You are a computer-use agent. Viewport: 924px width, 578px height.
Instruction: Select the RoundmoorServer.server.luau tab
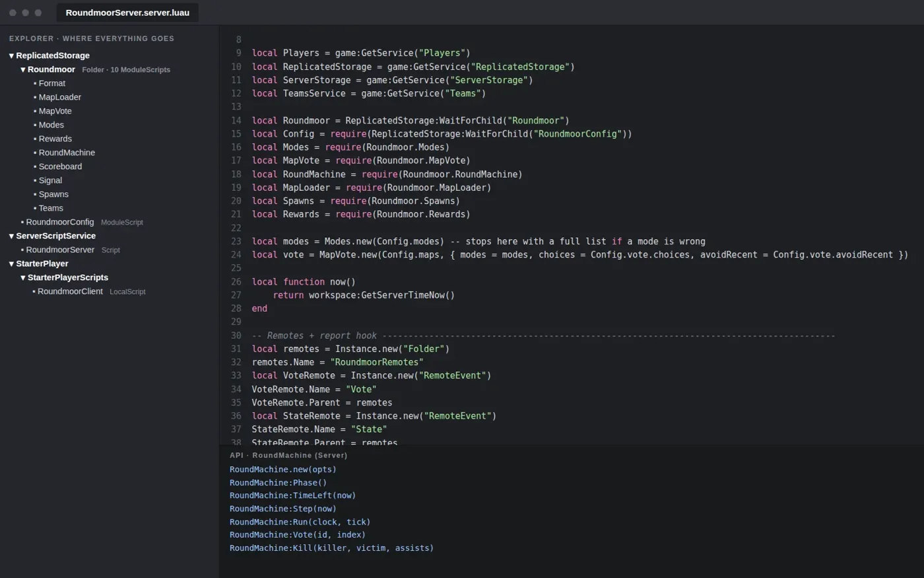[127, 13]
